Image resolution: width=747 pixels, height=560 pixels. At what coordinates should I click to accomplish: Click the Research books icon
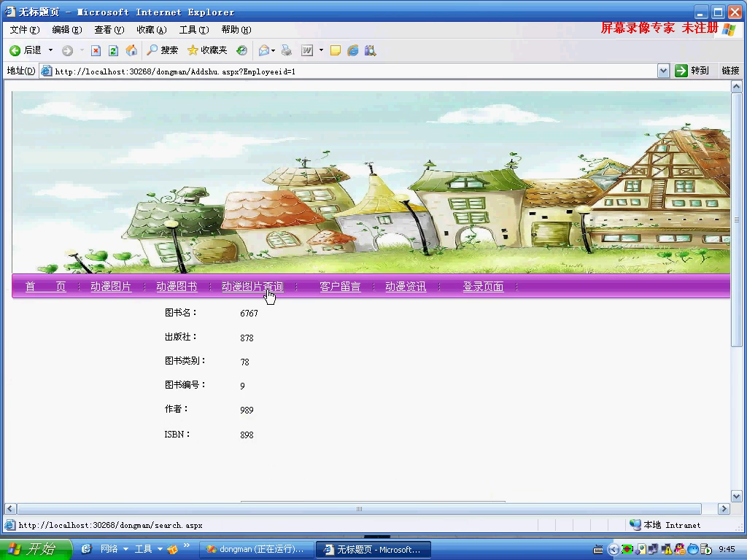tap(370, 50)
